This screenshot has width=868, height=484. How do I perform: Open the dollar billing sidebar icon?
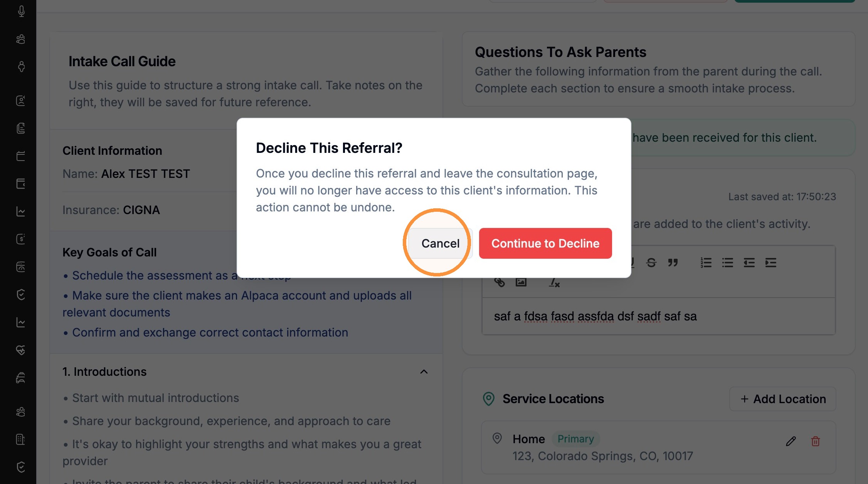tap(21, 239)
